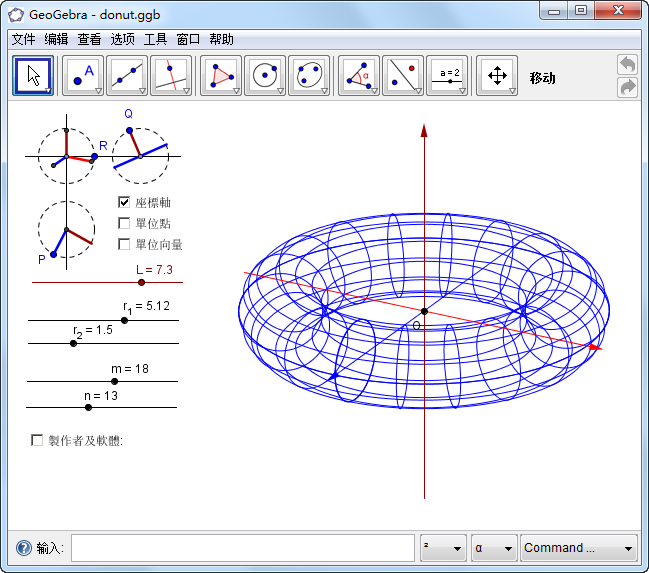Select the Circle with center tool
The width and height of the screenshot is (649, 573).
pos(265,75)
